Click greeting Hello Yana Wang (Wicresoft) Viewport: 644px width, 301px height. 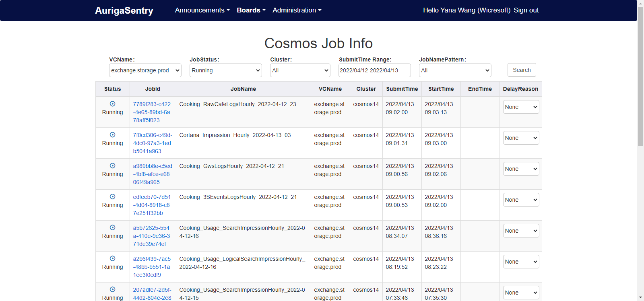click(466, 10)
